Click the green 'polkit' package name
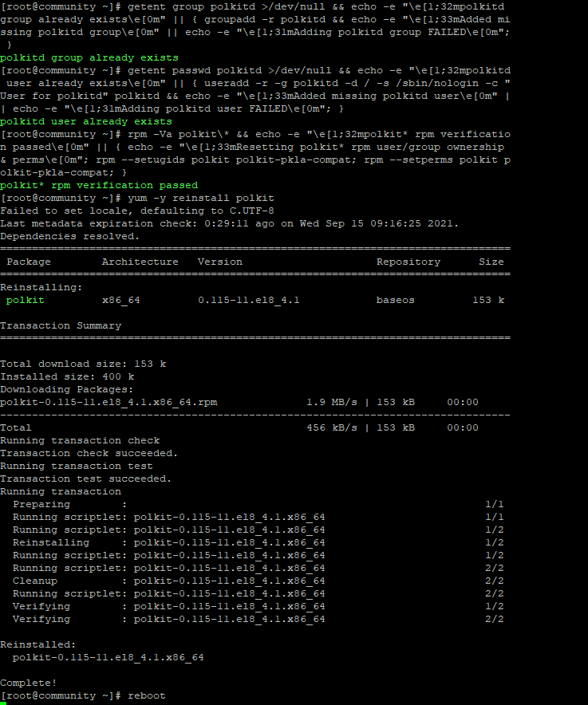 tap(26, 300)
